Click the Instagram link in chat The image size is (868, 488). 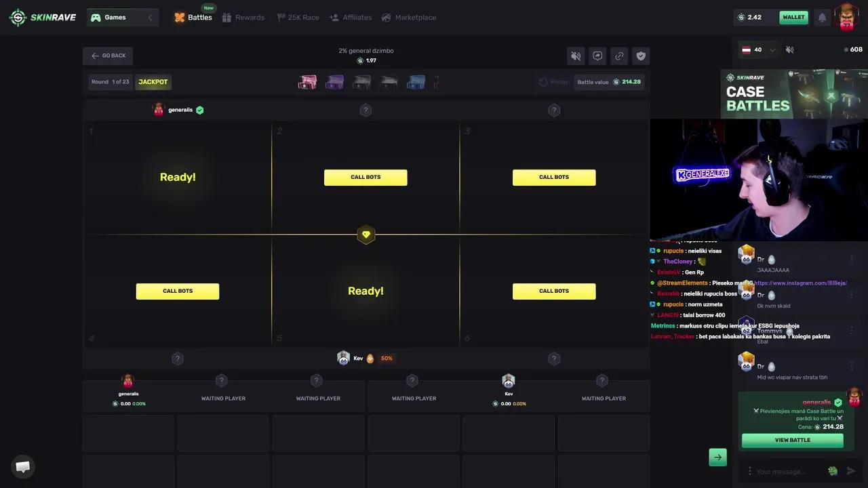pos(802,283)
